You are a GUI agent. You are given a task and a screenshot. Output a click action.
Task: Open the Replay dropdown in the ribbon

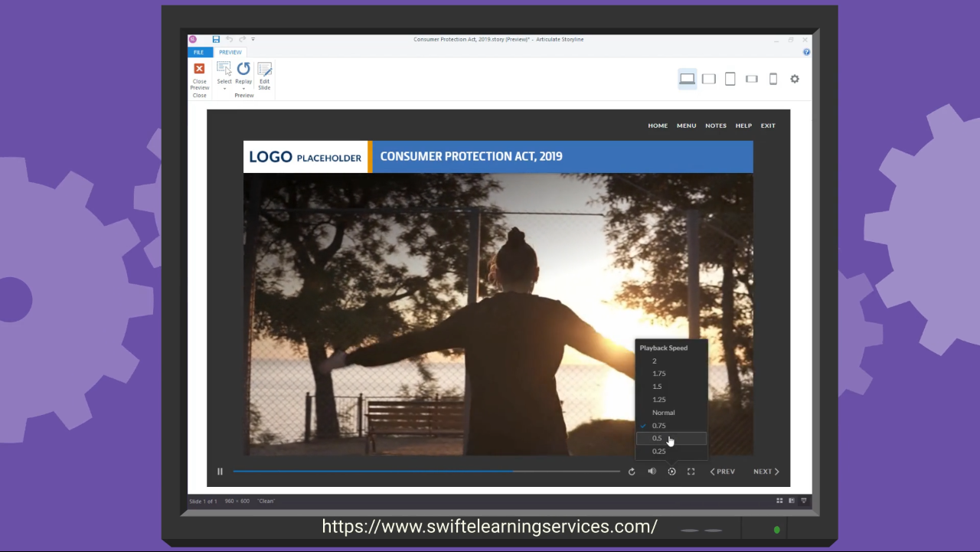coord(243,77)
